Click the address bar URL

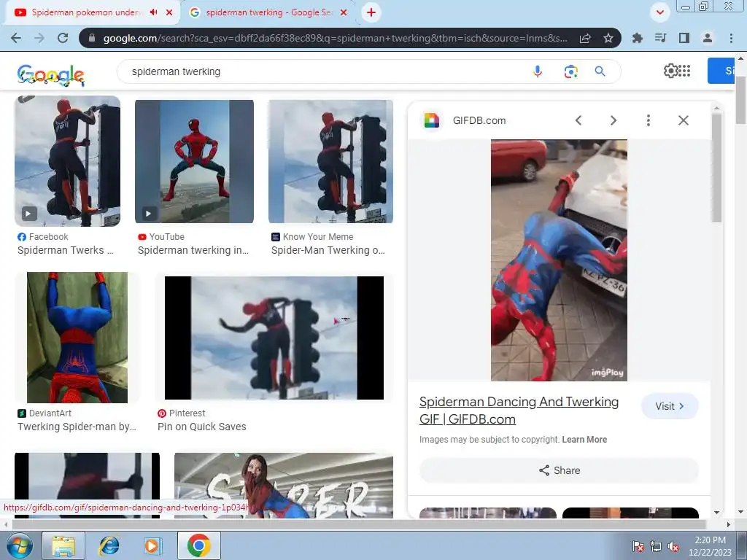[335, 38]
